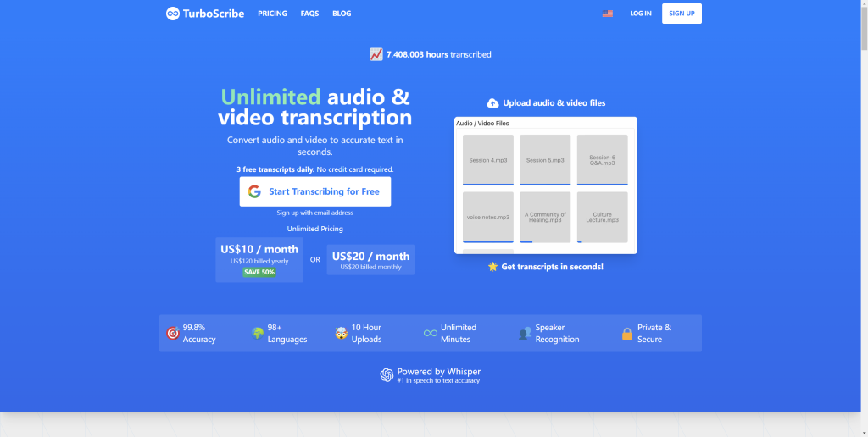The height and width of the screenshot is (437, 868).
Task: Click the Speaker Recognition text
Action: point(558,333)
